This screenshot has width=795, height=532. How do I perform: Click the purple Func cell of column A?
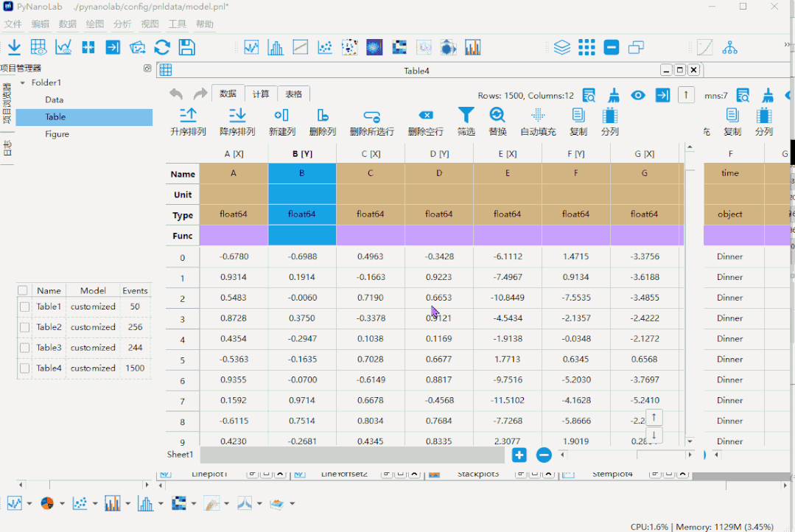[x=234, y=235]
